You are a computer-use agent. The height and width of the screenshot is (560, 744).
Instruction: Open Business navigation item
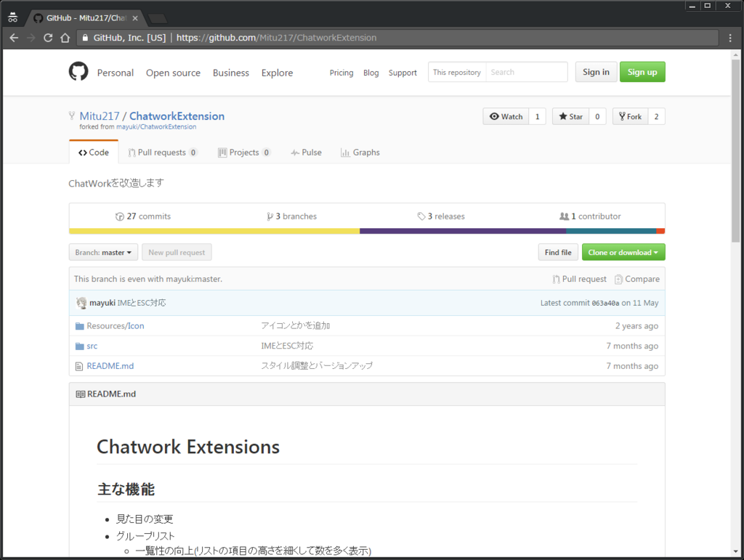(231, 73)
